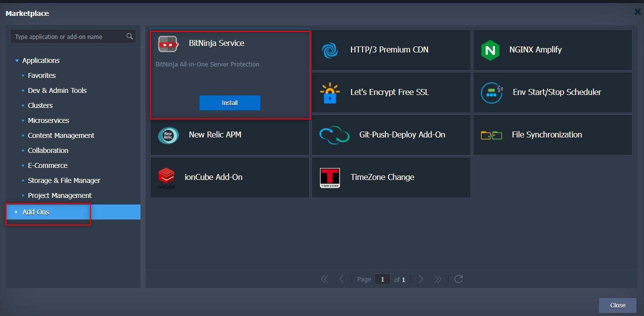Select the Clusters category
Viewport: 644px width, 316px height.
[x=40, y=105]
